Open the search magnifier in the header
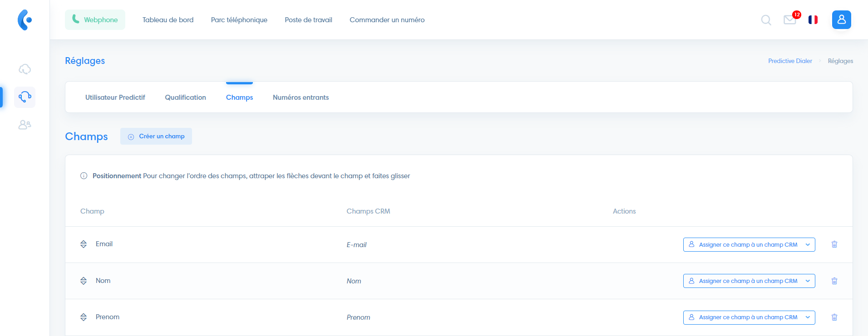Image resolution: width=868 pixels, height=336 pixels. (x=766, y=20)
